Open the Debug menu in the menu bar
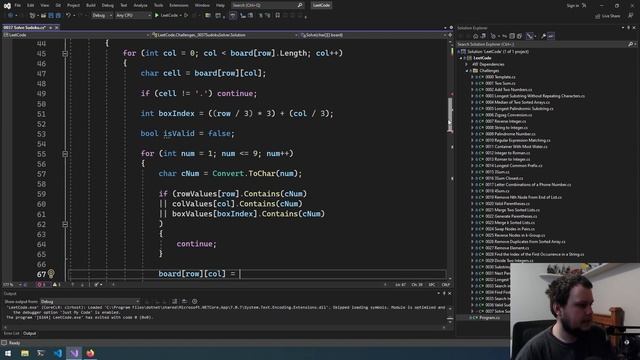Screen dimensions: 640x360 tap(108, 5)
